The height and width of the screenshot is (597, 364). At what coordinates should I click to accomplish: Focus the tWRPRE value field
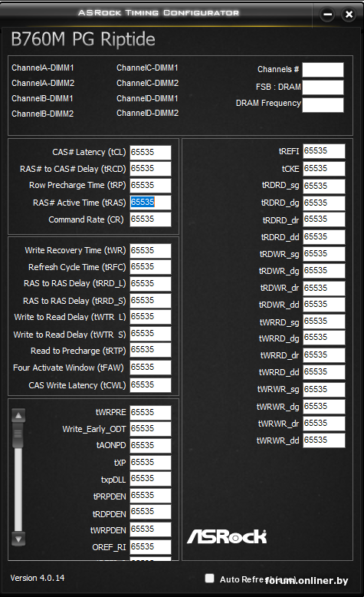tap(150, 413)
